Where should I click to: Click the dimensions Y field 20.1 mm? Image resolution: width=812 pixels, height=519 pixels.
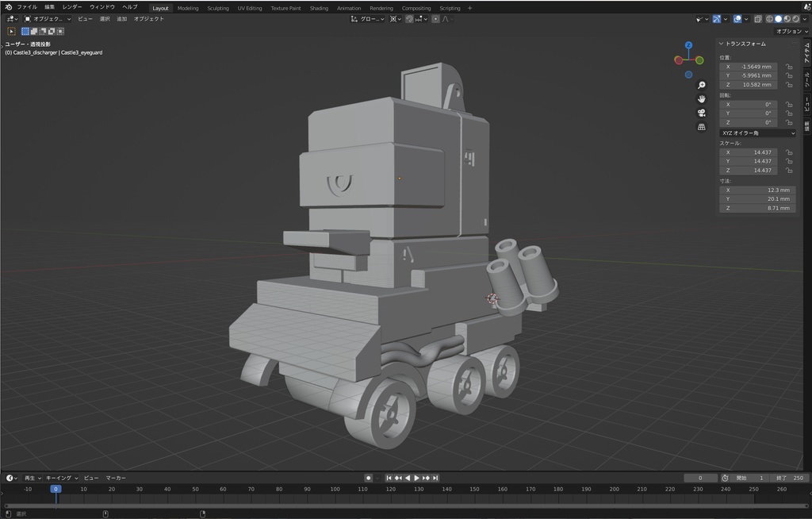(757, 199)
